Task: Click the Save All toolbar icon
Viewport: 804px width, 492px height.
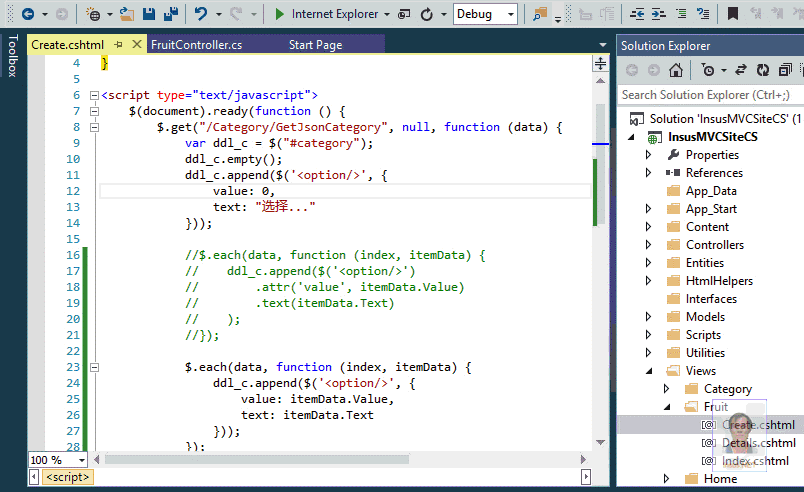Action: tap(171, 14)
